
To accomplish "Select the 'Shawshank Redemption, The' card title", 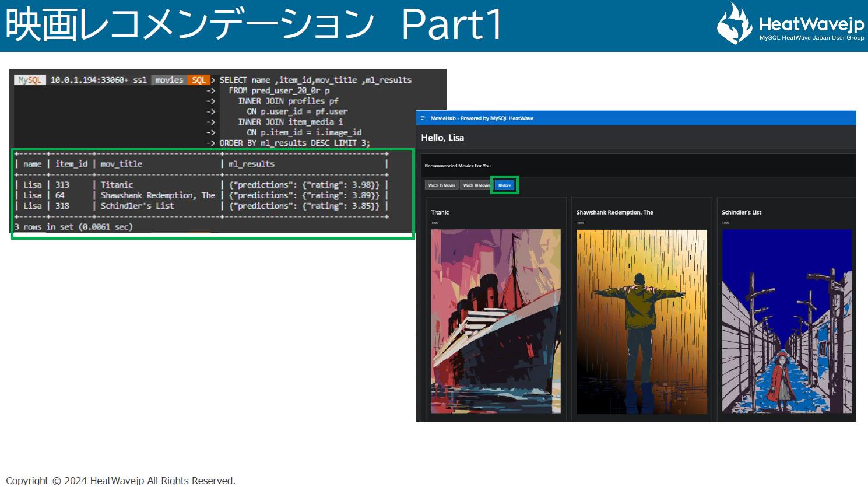I will coord(615,212).
